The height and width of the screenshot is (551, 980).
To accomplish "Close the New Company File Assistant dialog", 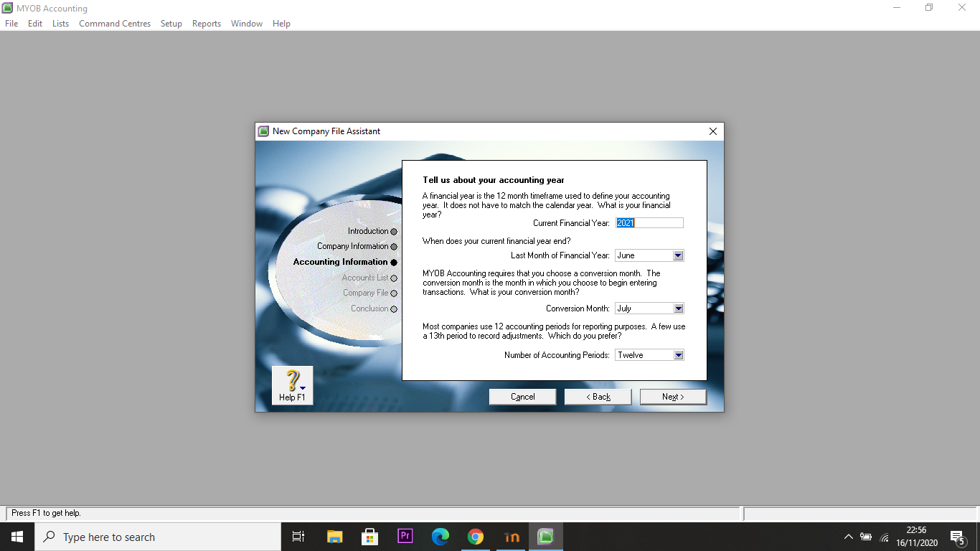I will click(713, 131).
